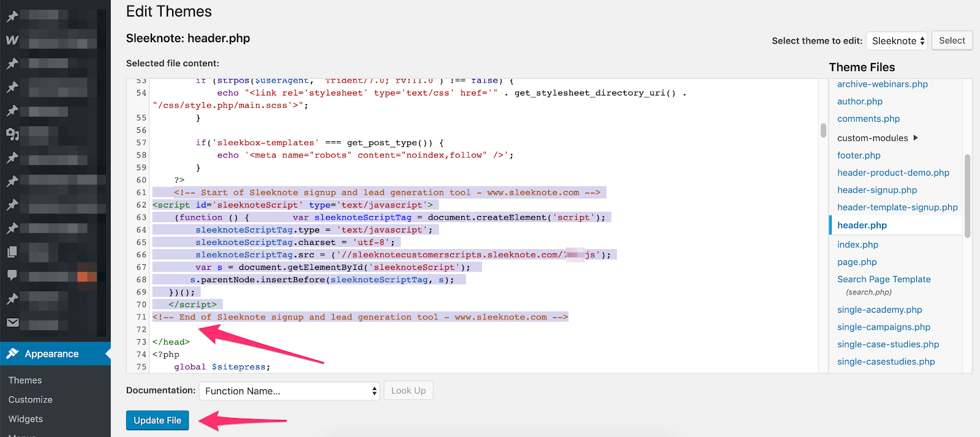Image resolution: width=980 pixels, height=437 pixels.
Task: Open header-signup.php theme file
Action: click(x=877, y=190)
